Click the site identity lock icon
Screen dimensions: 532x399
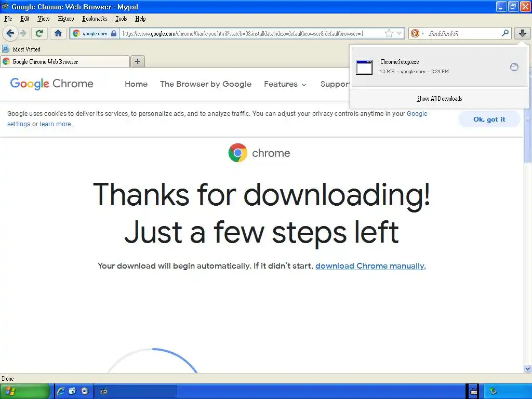114,33
